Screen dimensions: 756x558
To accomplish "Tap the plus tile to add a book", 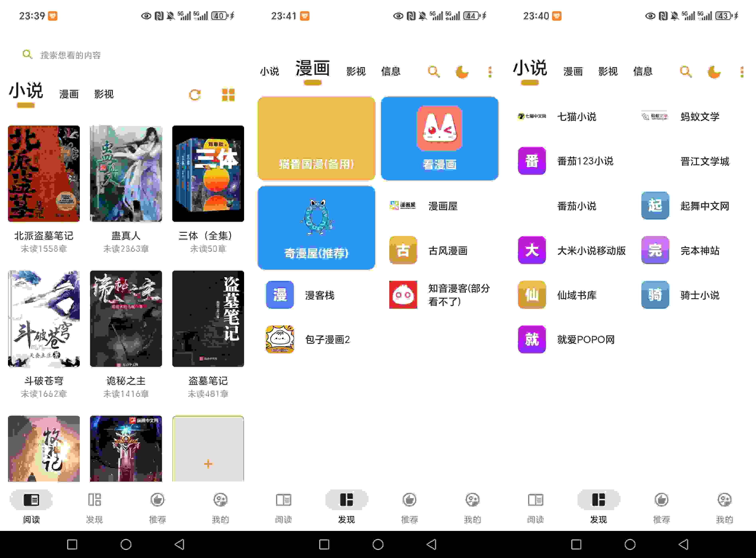I will 208,449.
